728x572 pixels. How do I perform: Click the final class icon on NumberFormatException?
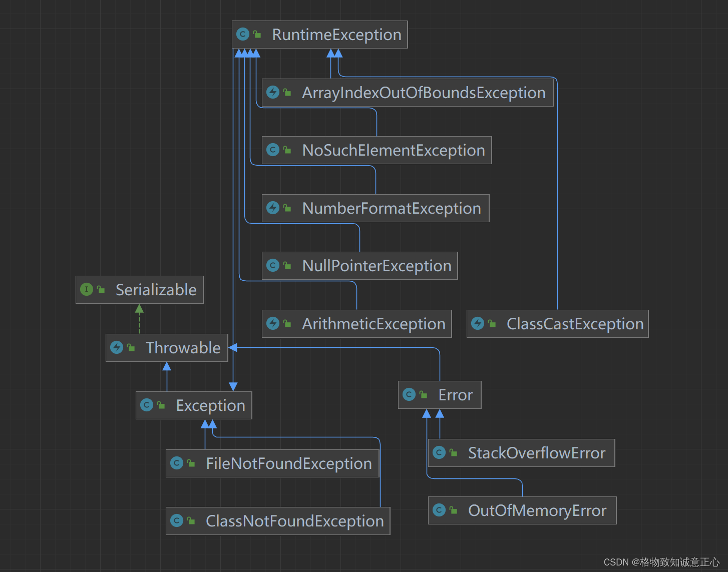click(x=273, y=208)
